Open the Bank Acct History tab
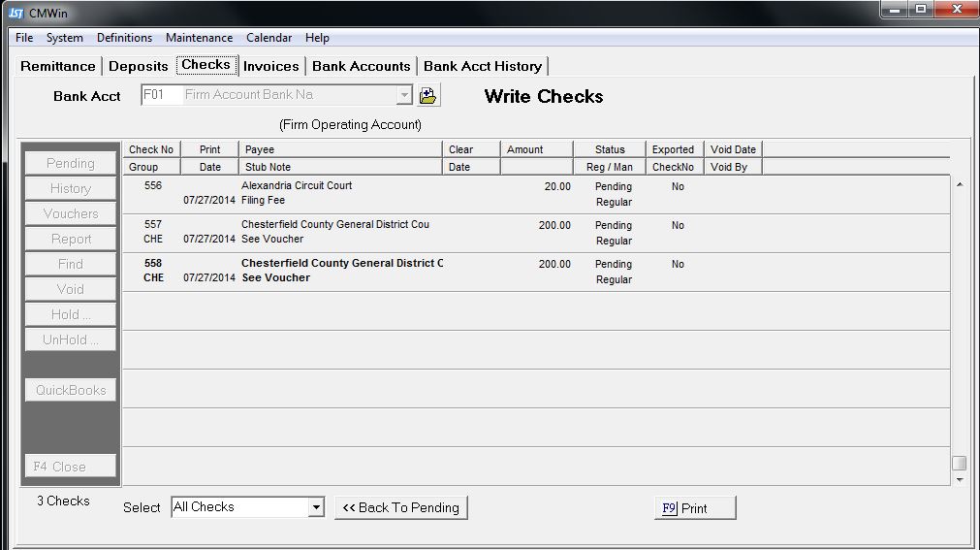Viewport: 980px width, 550px height. pos(482,66)
